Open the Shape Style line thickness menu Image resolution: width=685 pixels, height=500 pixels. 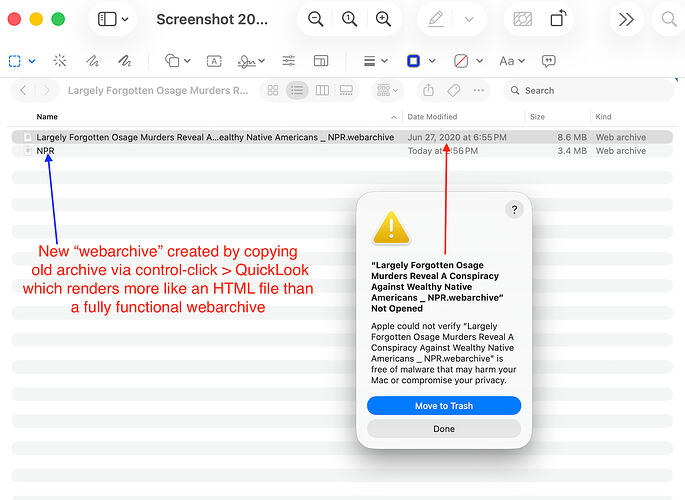point(376,61)
